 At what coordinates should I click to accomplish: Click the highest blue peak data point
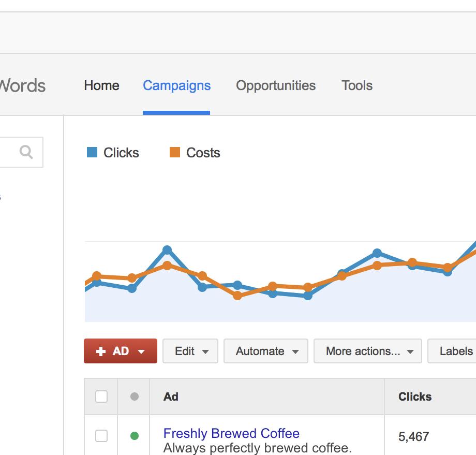[x=167, y=250]
